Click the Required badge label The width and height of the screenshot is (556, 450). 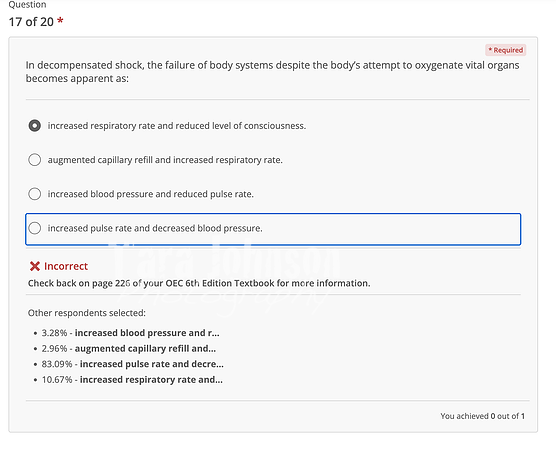505,50
